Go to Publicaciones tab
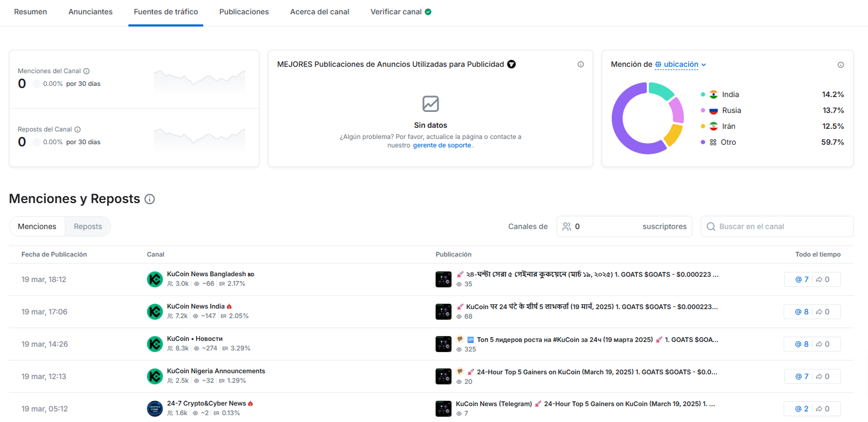 (244, 12)
